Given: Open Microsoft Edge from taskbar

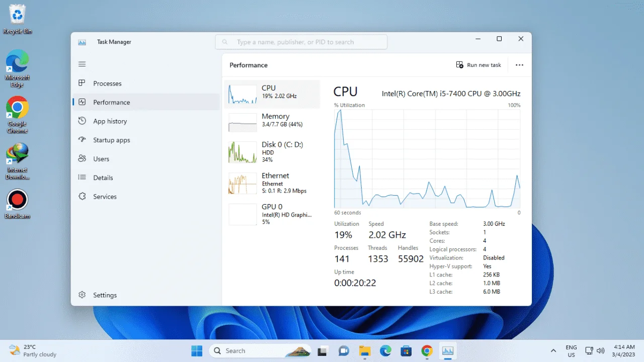Looking at the screenshot, I should click(x=385, y=350).
